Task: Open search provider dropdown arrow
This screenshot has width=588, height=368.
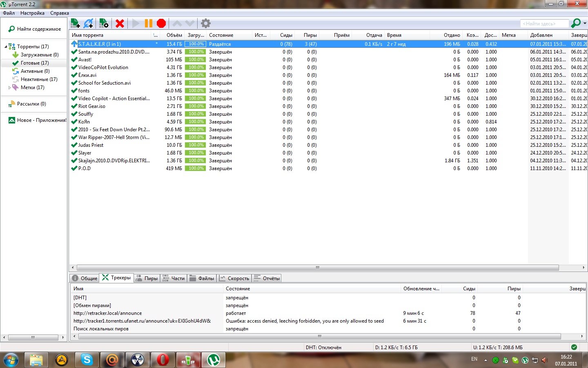Action: click(x=585, y=23)
